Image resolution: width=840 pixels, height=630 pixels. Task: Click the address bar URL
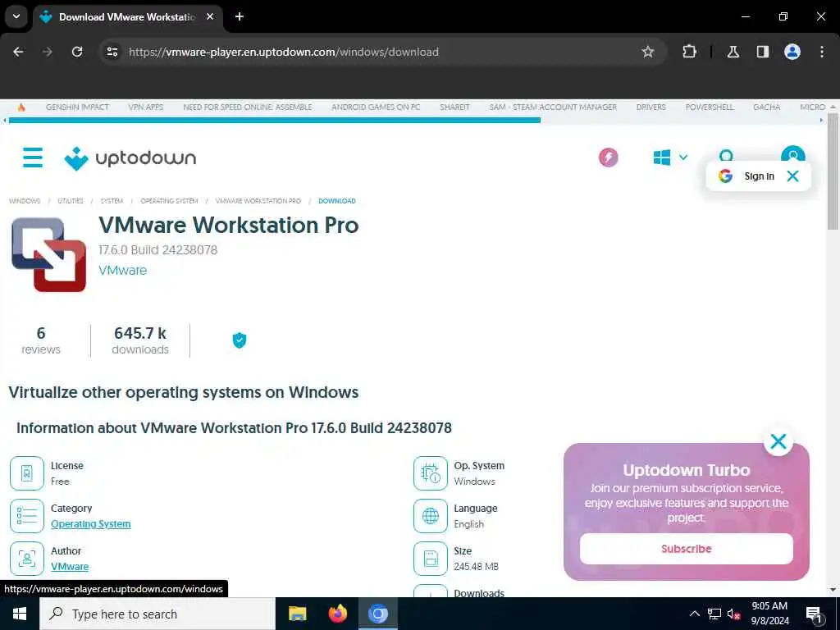tap(284, 52)
